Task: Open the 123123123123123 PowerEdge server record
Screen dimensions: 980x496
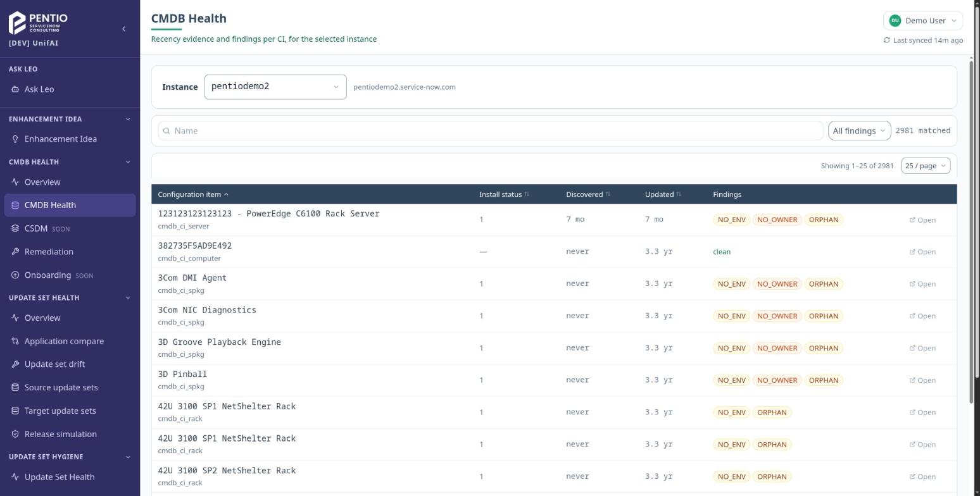Action: click(x=922, y=220)
